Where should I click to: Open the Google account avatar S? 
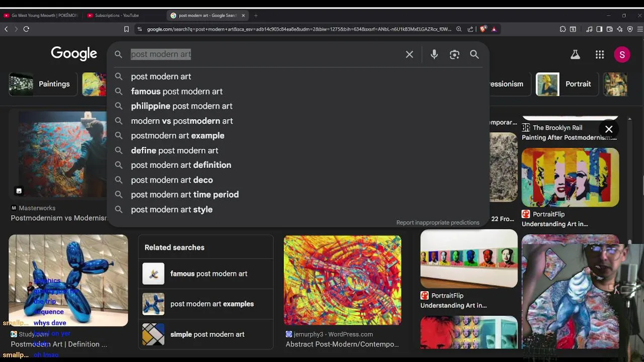(x=622, y=54)
